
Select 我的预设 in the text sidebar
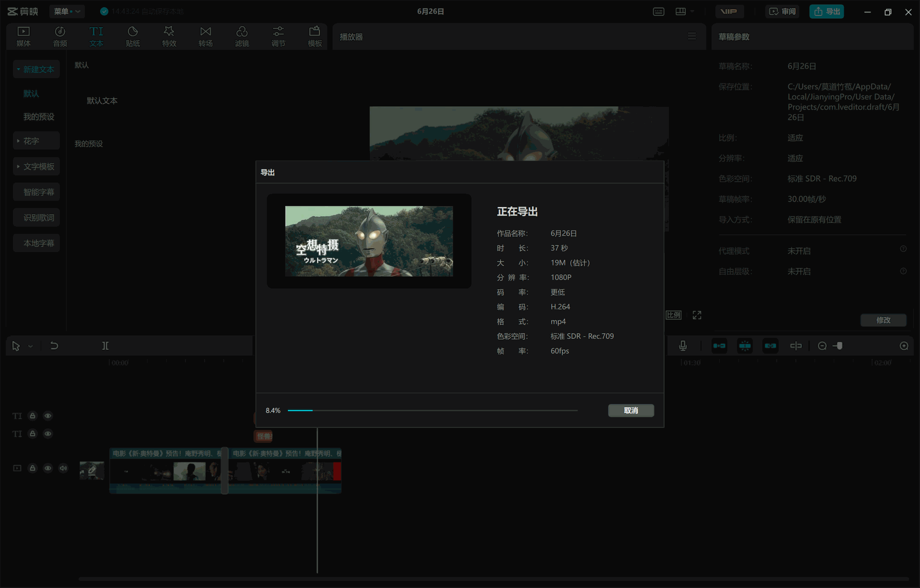click(39, 116)
